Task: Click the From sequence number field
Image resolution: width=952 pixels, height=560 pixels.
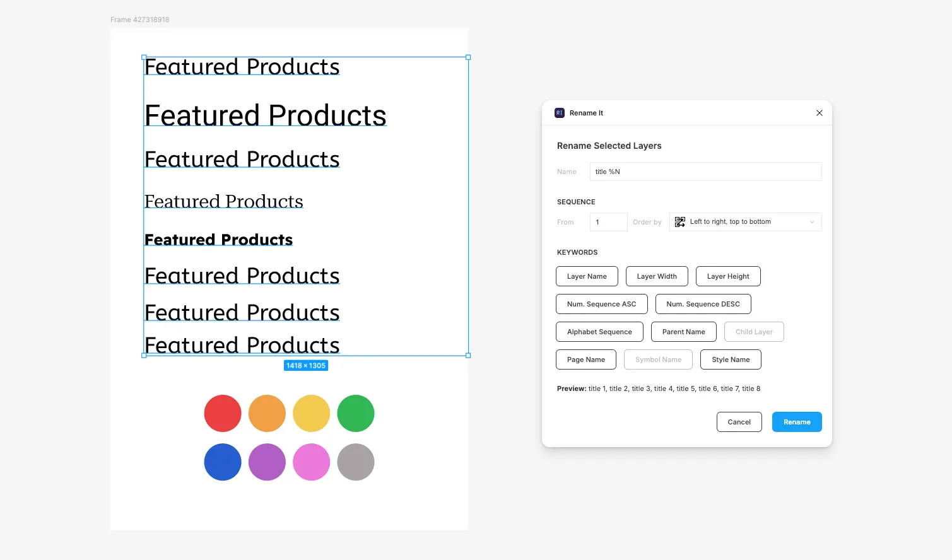Action: click(608, 222)
